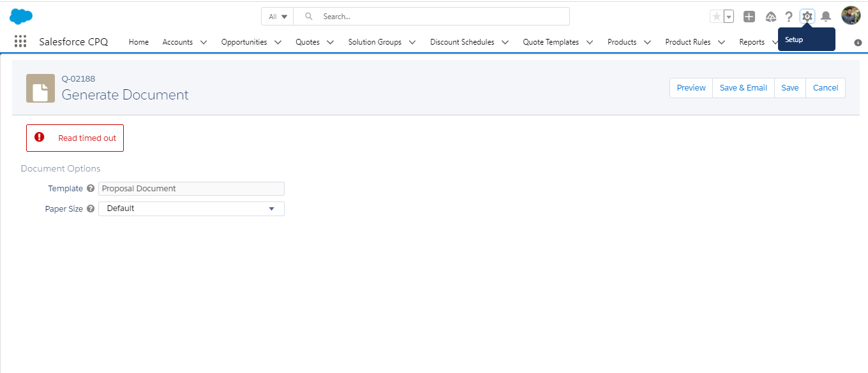Click the Help question mark icon
This screenshot has width=868, height=373.
(x=789, y=17)
